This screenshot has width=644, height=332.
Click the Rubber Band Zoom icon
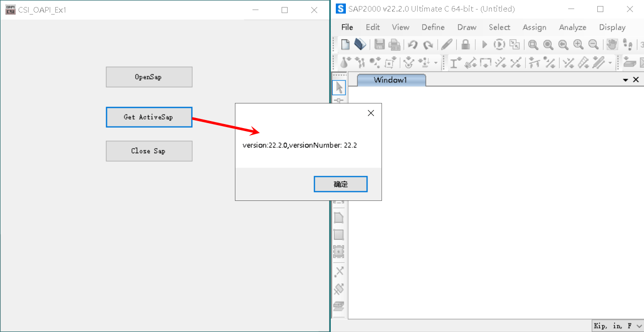coord(533,45)
